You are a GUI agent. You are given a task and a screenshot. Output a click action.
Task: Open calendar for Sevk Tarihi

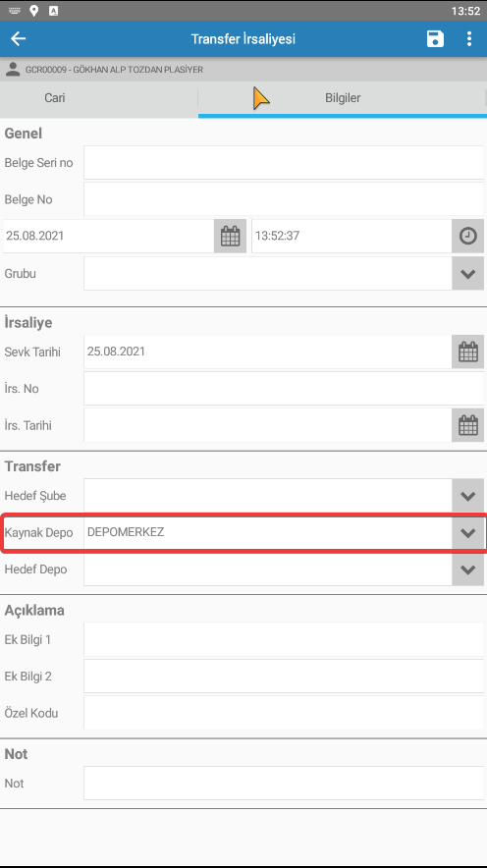[x=468, y=353]
